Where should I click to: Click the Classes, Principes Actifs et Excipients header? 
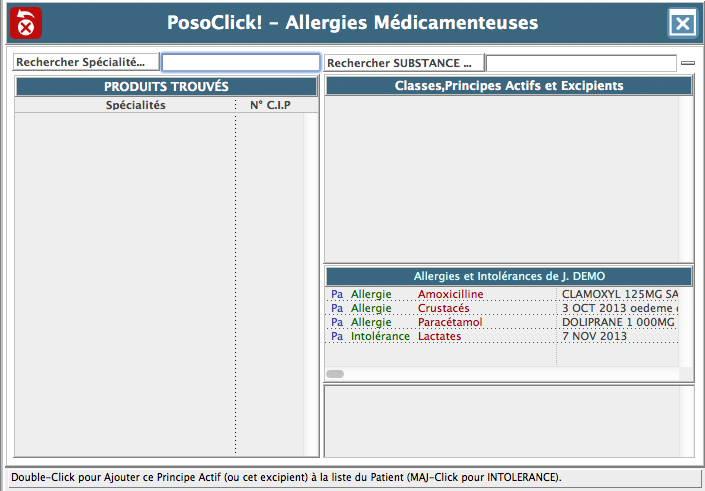[x=509, y=86]
